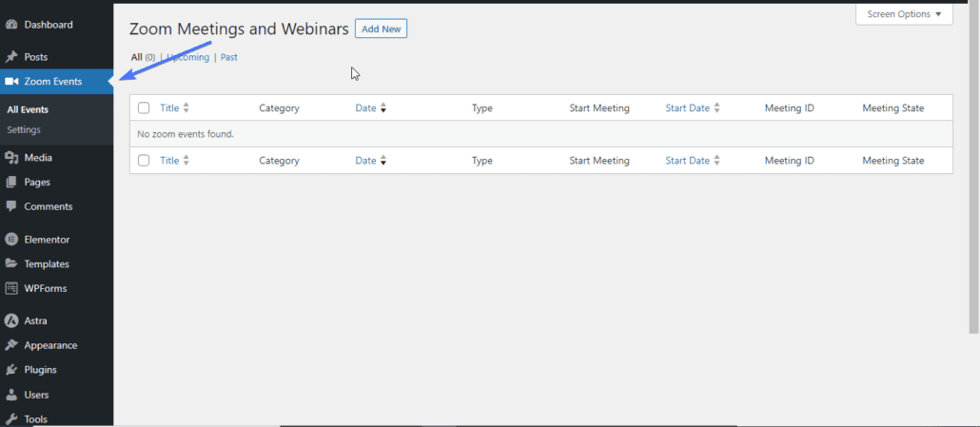
Task: Click the Comments bubble icon
Action: tap(10, 206)
